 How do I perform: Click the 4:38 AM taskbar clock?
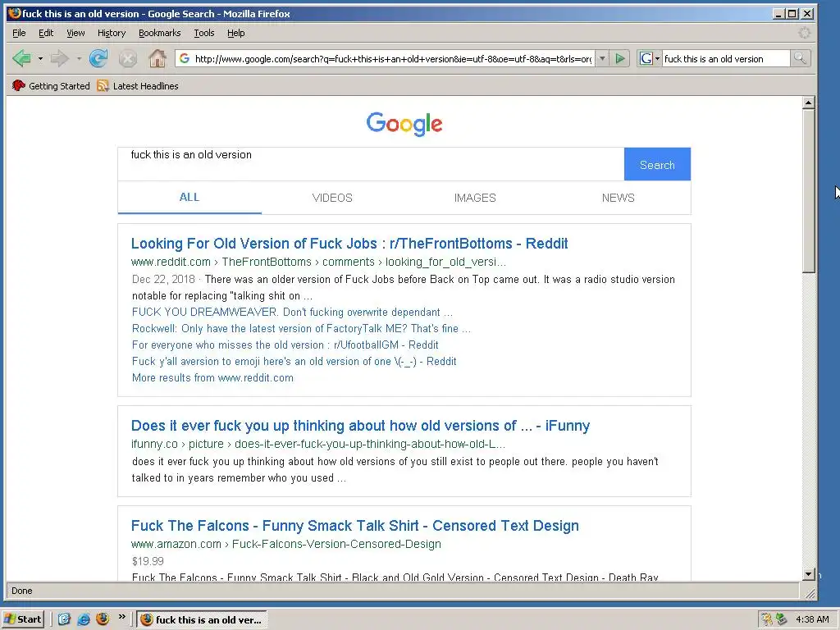(x=812, y=619)
